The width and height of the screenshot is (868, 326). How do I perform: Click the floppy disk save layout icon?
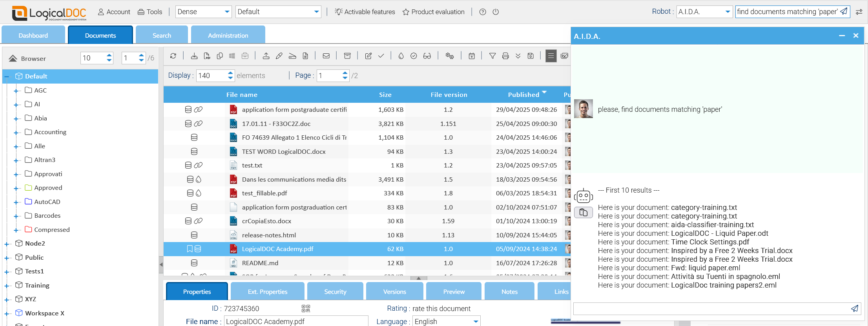point(531,56)
